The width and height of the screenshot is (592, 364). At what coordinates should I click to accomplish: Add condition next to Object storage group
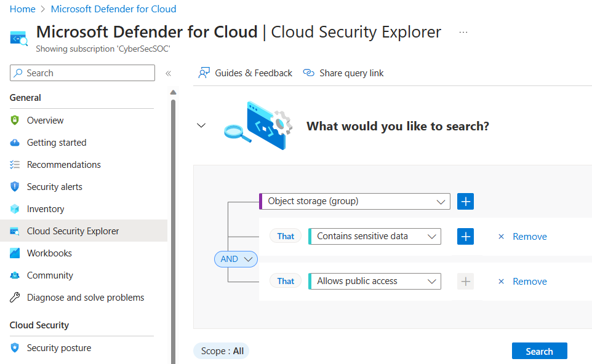click(x=465, y=202)
